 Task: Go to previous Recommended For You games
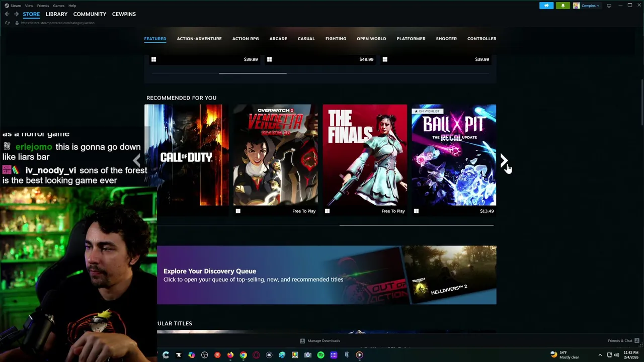[x=137, y=160]
